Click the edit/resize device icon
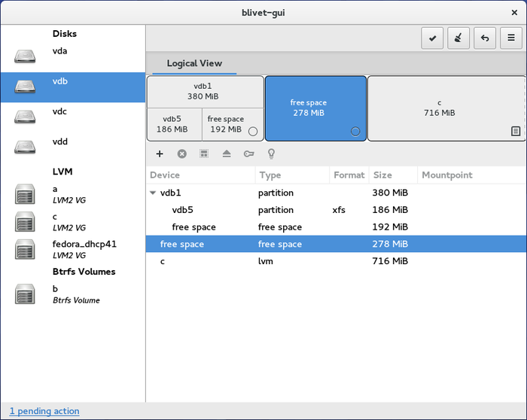The width and height of the screenshot is (527, 420). (x=204, y=154)
